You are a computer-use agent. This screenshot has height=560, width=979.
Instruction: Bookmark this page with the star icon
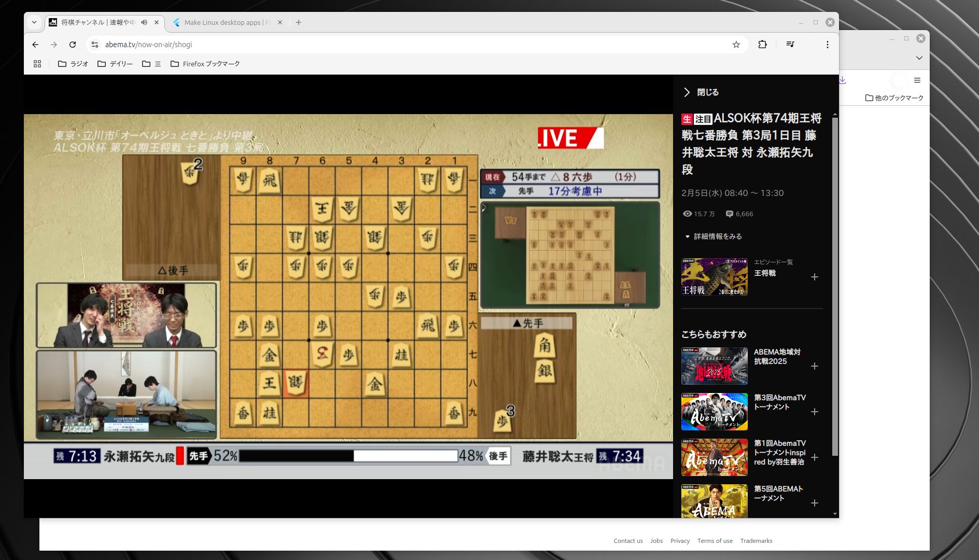point(736,45)
